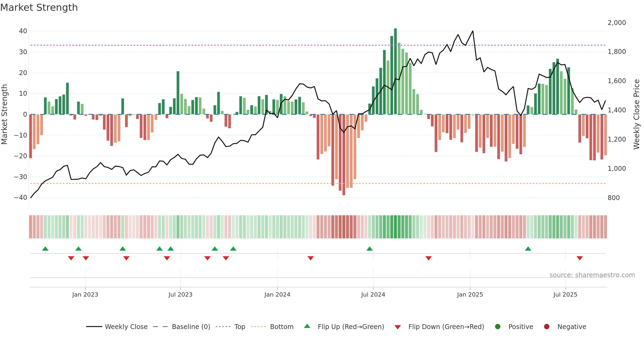Viewport: 644px width, 362px height.
Task: Click the Jul 2024 axis label
Action: pos(373,295)
